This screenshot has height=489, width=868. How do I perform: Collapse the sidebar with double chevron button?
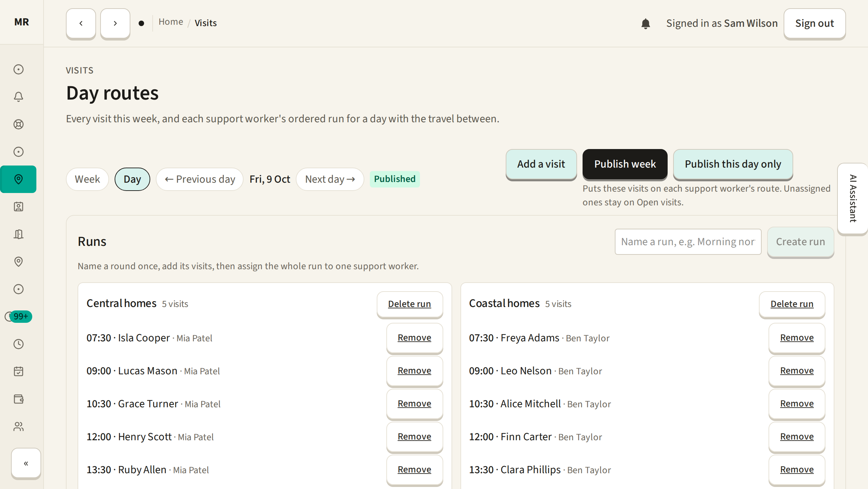(26, 463)
